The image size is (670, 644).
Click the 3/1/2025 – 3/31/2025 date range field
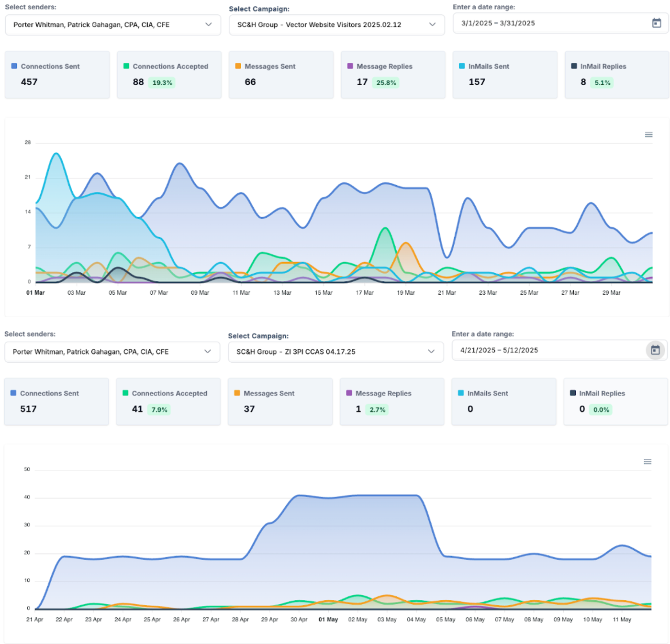pos(560,23)
